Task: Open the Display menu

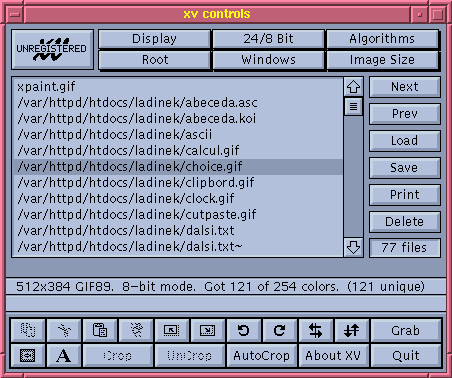Action: click(x=154, y=39)
